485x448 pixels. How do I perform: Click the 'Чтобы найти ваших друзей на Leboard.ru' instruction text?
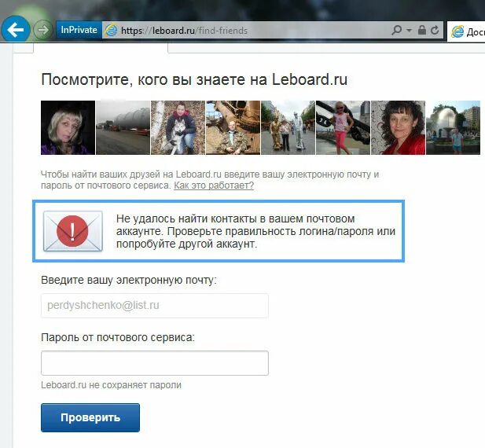[210, 180]
